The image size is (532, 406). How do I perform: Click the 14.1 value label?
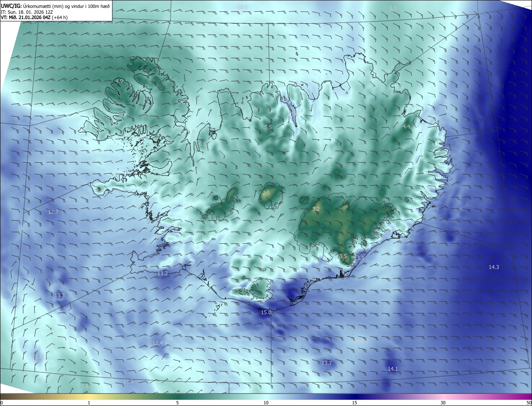tap(393, 369)
